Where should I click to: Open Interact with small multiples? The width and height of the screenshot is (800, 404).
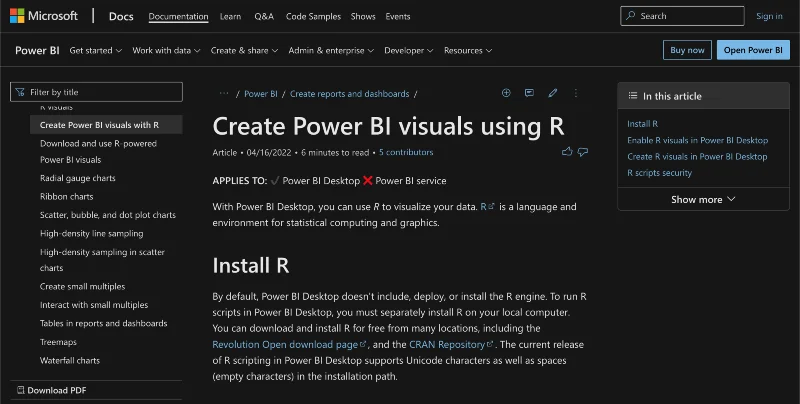(94, 305)
